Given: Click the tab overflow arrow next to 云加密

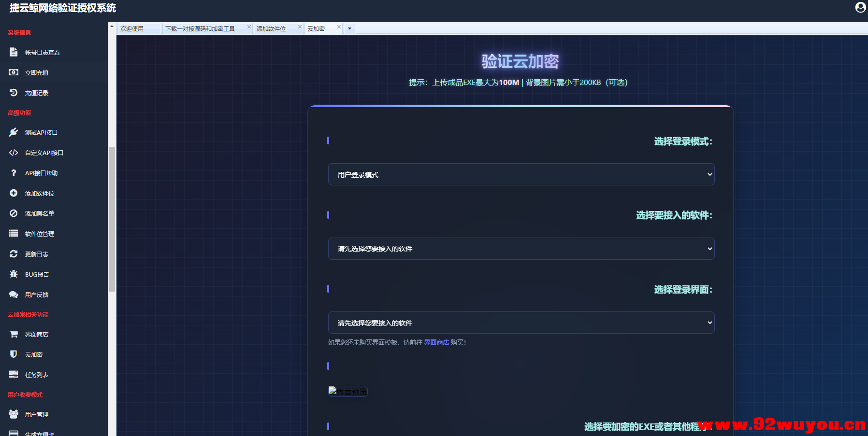Looking at the screenshot, I should coord(349,28).
